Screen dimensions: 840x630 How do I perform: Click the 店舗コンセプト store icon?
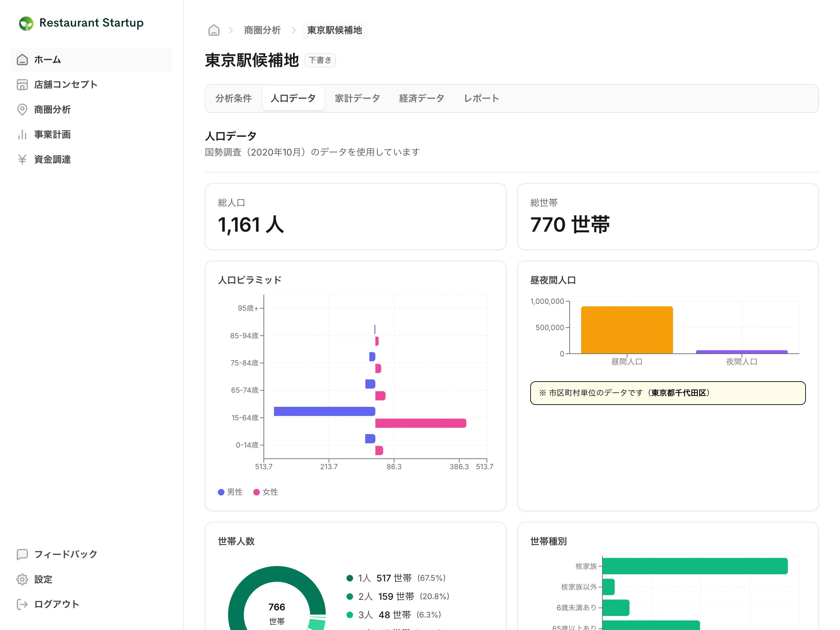tap(22, 85)
